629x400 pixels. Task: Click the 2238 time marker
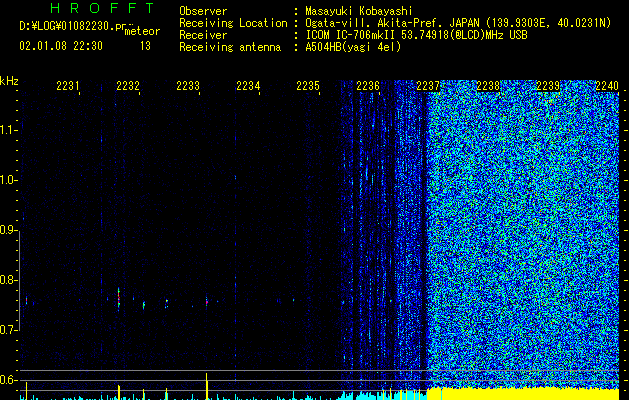pyautogui.click(x=488, y=86)
